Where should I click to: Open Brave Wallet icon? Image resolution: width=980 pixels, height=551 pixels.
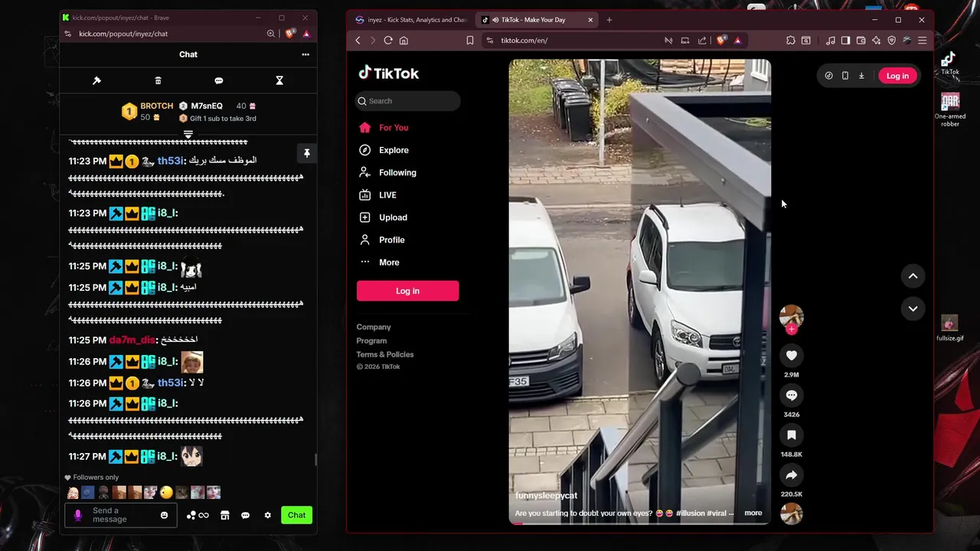pyautogui.click(x=861, y=41)
